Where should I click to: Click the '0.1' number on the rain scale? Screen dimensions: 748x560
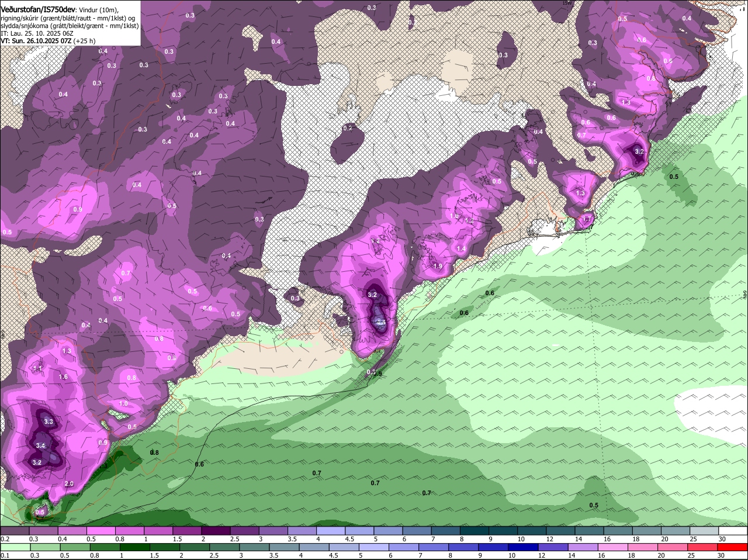pyautogui.click(x=5, y=555)
